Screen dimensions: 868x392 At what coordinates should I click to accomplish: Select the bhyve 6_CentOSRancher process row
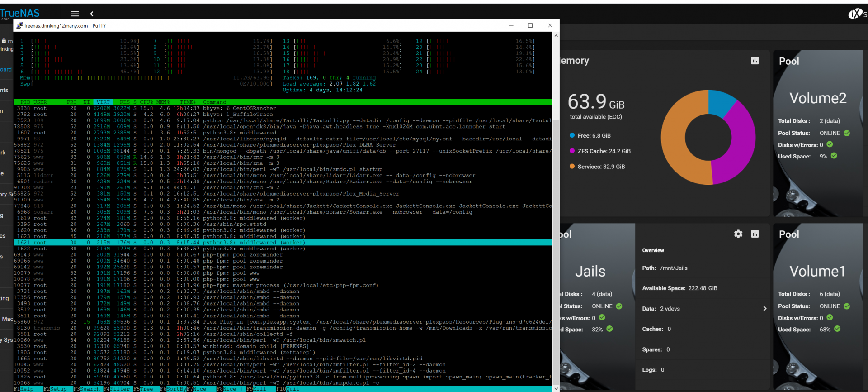[x=283, y=108]
